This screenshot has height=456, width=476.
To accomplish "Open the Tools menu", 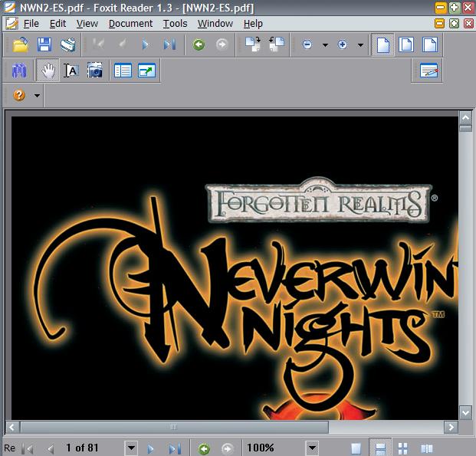I will click(x=176, y=24).
